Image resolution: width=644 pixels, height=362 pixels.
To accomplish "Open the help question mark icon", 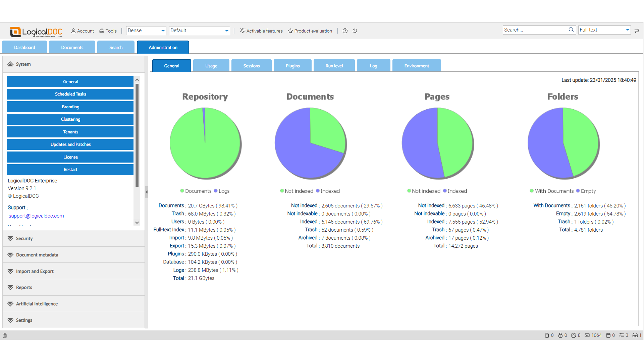I will (x=345, y=31).
